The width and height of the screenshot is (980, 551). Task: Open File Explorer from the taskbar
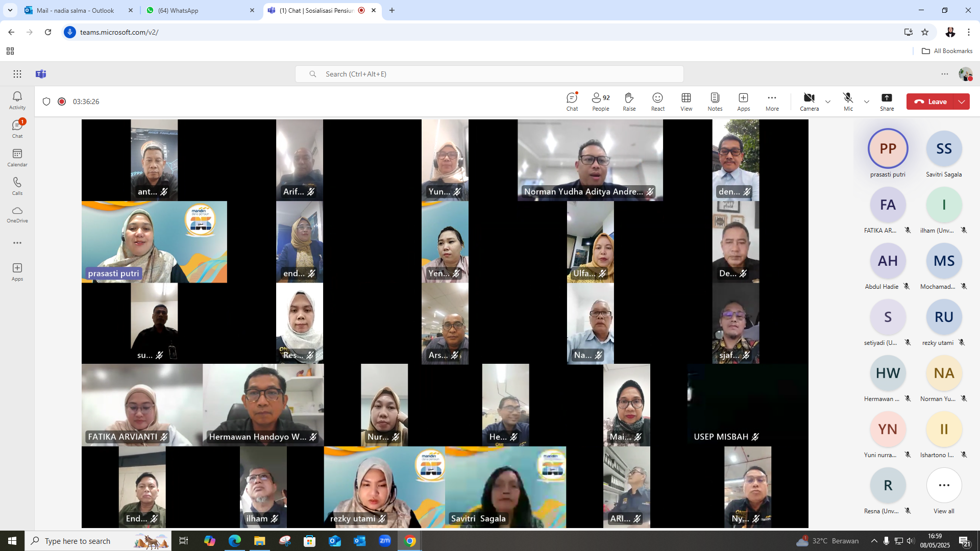click(260, 541)
